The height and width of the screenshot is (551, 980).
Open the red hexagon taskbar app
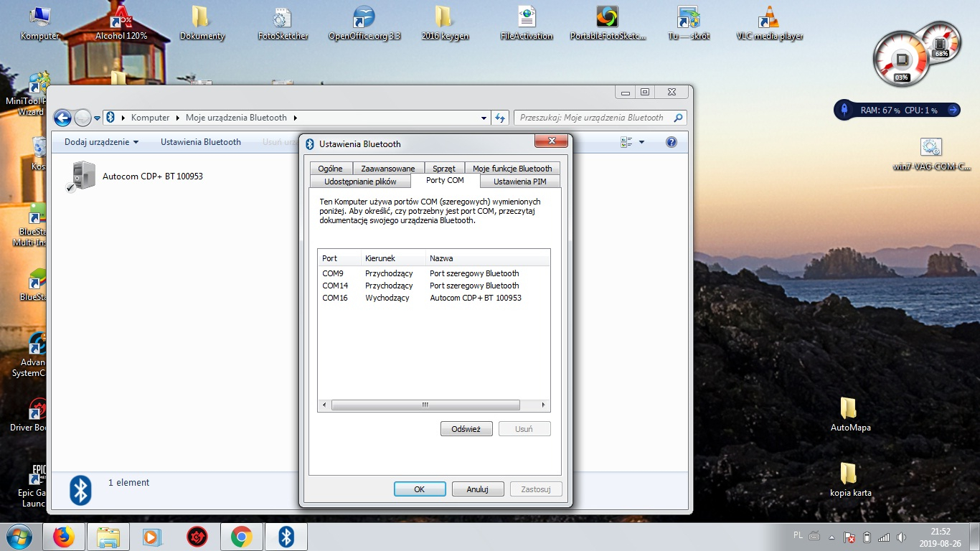coord(197,537)
